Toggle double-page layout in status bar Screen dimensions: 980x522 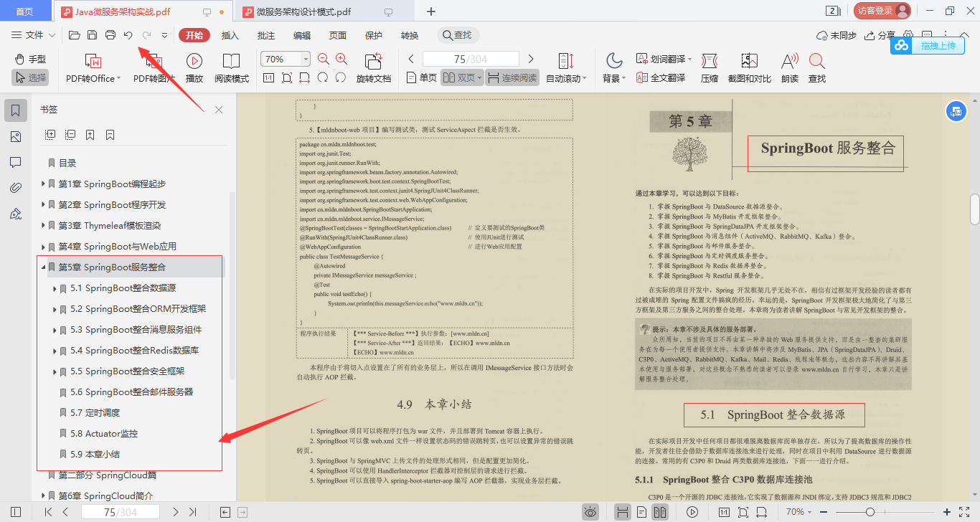pos(660,512)
